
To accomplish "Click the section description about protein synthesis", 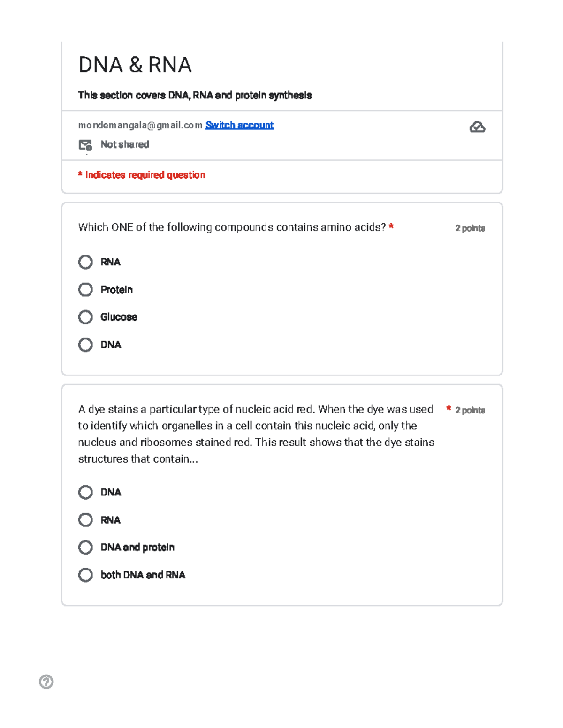I will (x=195, y=95).
